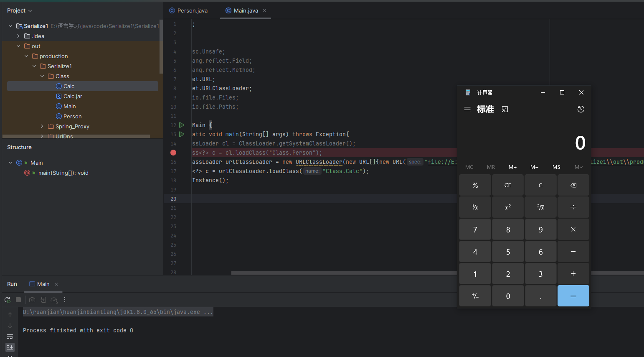Click the C clear key on calculator
This screenshot has width=644, height=357.
(x=540, y=185)
